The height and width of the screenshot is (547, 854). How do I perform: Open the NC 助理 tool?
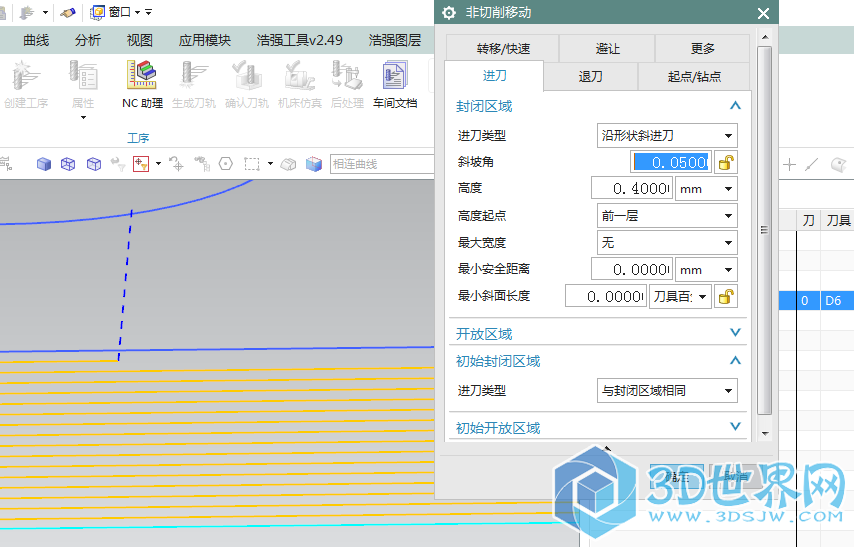coord(142,84)
